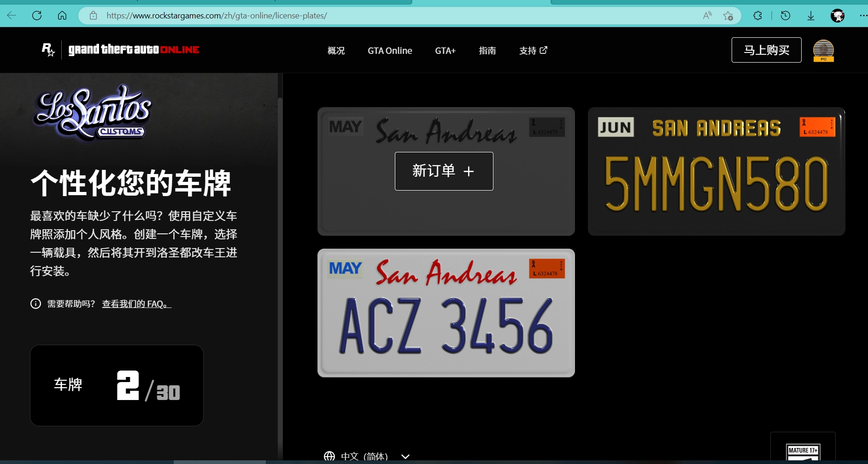This screenshot has width=868, height=464.
Task: Click the Rockstar Games logo
Action: tap(48, 50)
